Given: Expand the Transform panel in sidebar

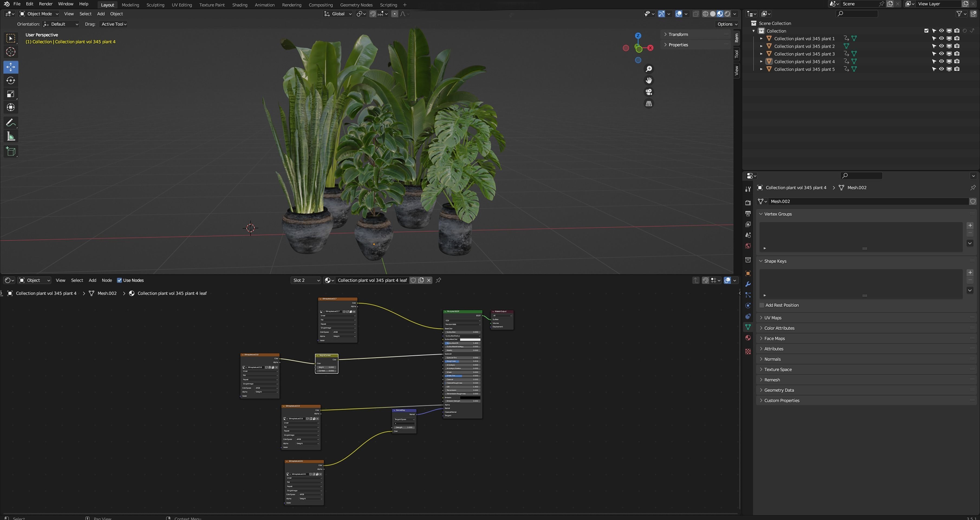Looking at the screenshot, I should 696,34.
